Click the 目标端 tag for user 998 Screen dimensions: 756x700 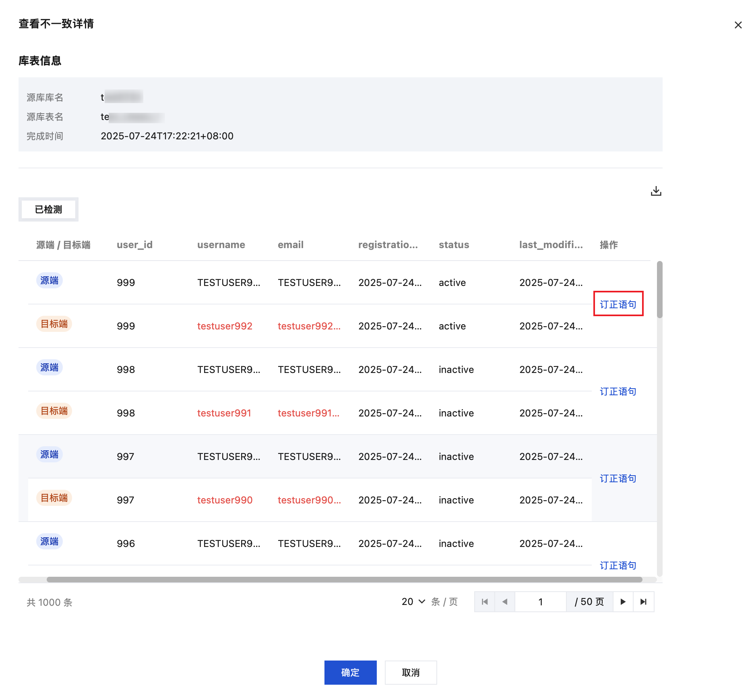pos(54,411)
